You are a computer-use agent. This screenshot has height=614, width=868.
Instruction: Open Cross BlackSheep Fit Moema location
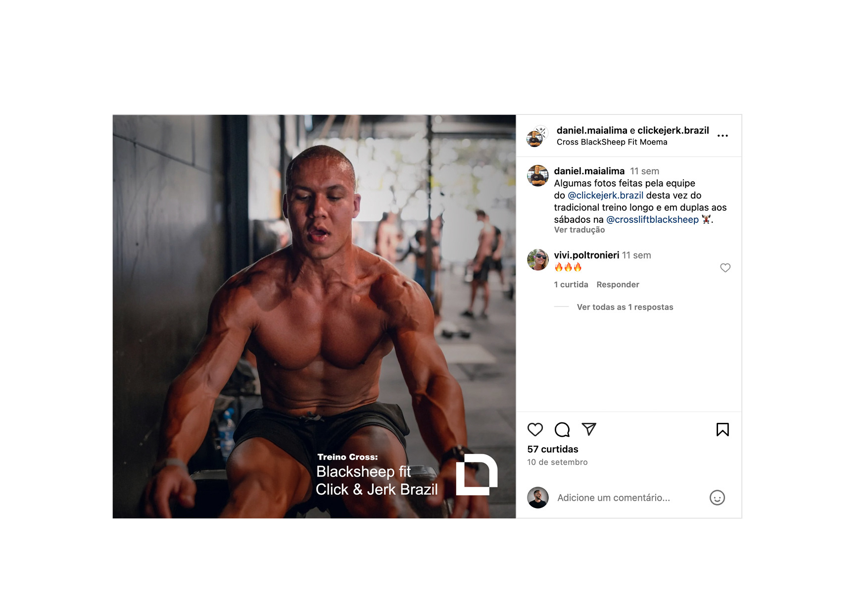point(612,142)
